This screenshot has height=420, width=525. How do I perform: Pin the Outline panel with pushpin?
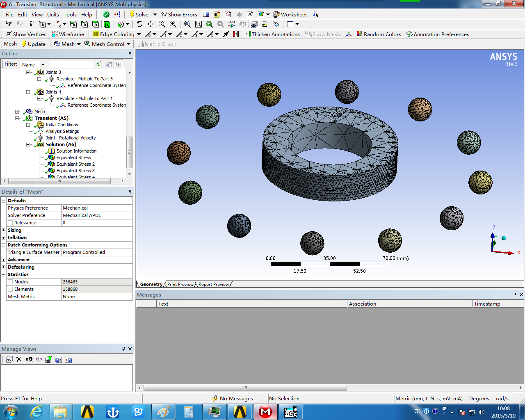(x=130, y=53)
